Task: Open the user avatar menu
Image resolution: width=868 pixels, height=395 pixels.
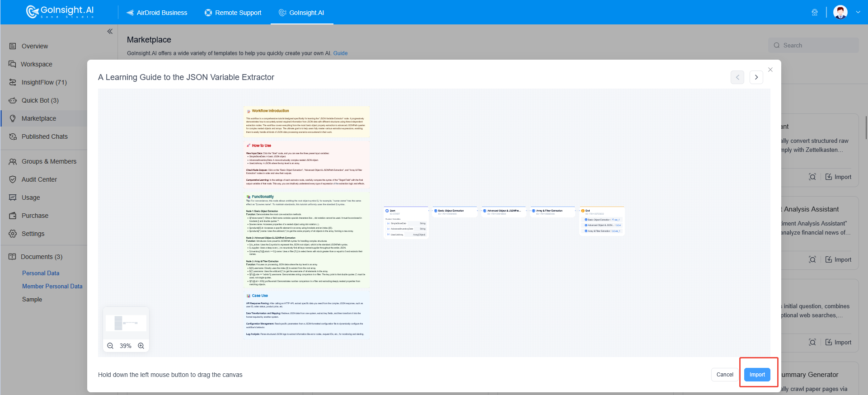Action: 840,12
